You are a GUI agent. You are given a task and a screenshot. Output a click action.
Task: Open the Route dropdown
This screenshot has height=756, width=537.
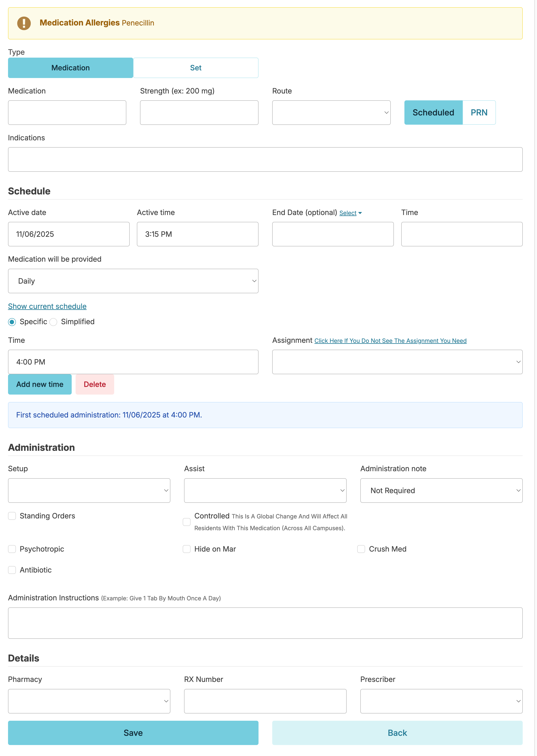click(x=331, y=113)
